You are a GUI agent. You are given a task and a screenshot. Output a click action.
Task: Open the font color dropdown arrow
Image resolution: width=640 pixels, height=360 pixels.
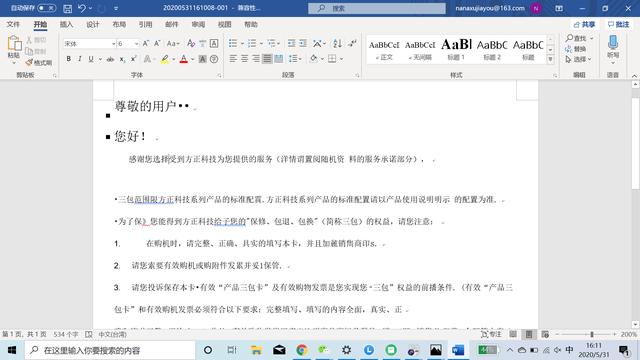pyautogui.click(x=193, y=59)
